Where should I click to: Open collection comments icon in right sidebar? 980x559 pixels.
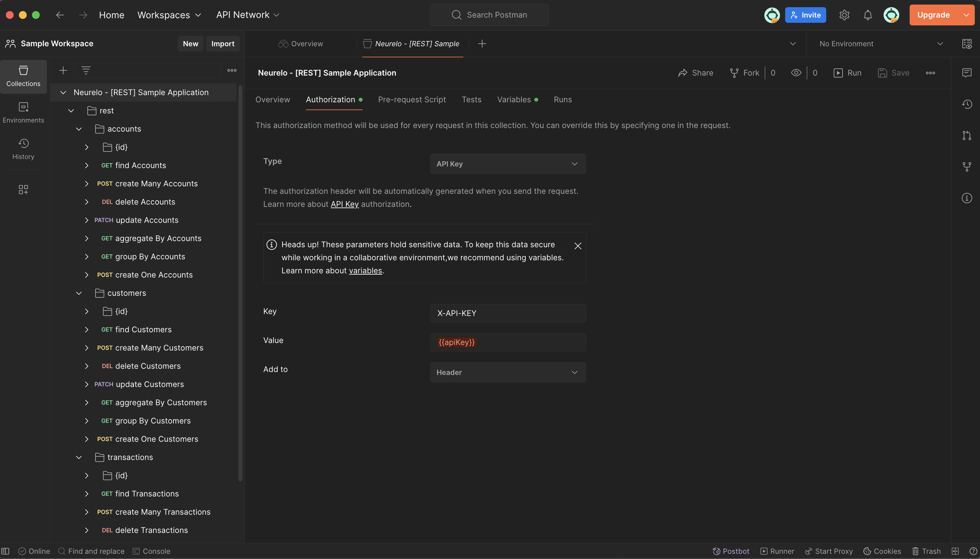967,73
